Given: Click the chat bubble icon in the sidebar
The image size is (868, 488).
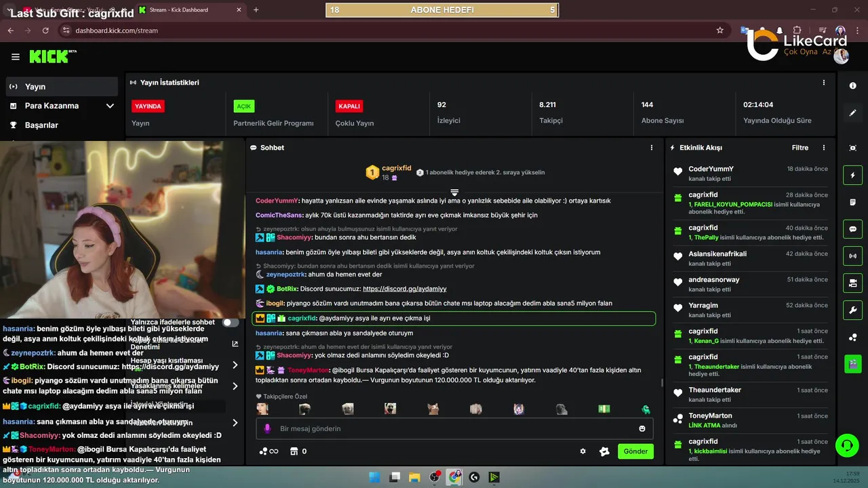Looking at the screenshot, I should [x=853, y=229].
